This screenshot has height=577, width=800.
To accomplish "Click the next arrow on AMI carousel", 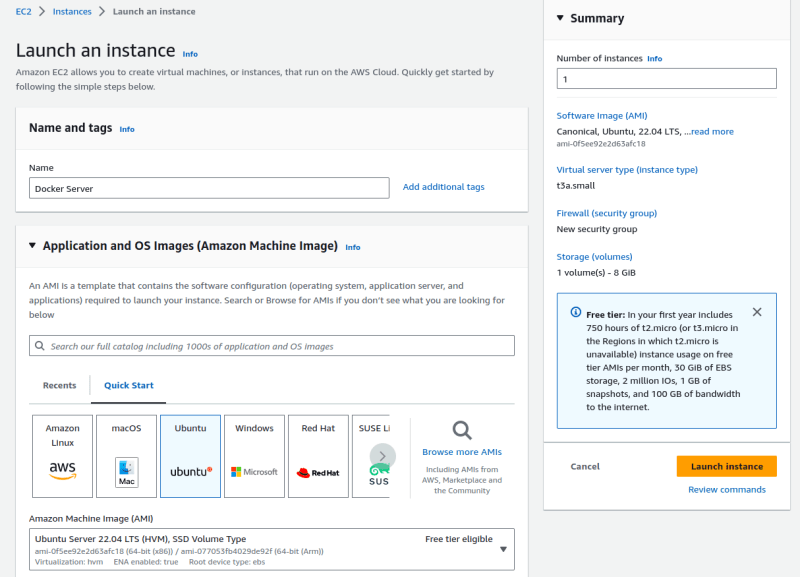I will [x=383, y=456].
